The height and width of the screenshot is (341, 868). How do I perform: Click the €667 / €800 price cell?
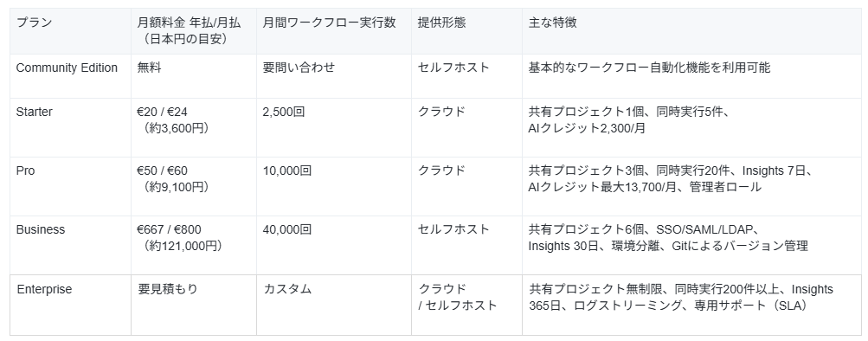tap(194, 245)
